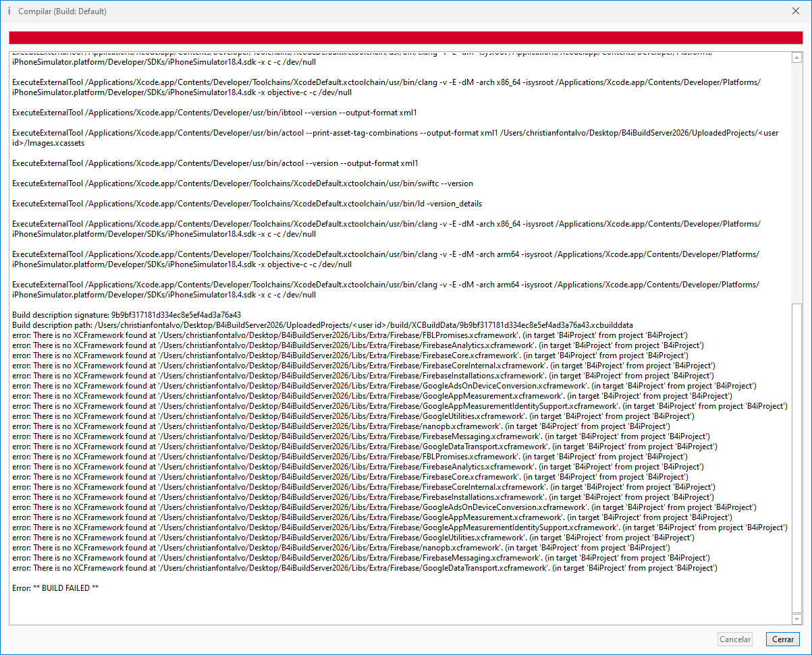Close the Compilar dialog window
812x655 pixels.
tap(796, 11)
